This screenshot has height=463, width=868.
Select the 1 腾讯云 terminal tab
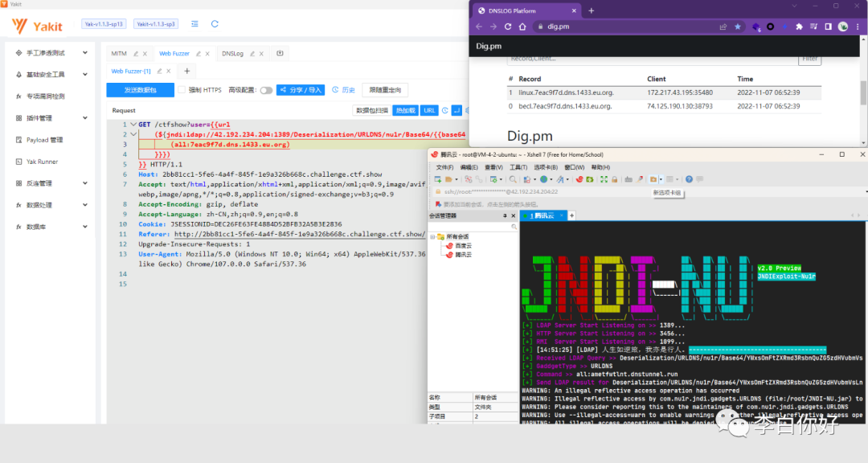tap(542, 215)
